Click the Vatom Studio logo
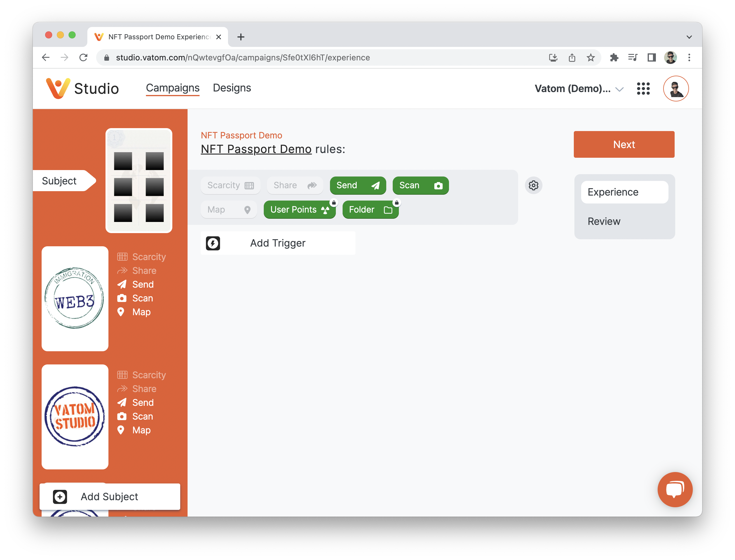 pyautogui.click(x=82, y=88)
